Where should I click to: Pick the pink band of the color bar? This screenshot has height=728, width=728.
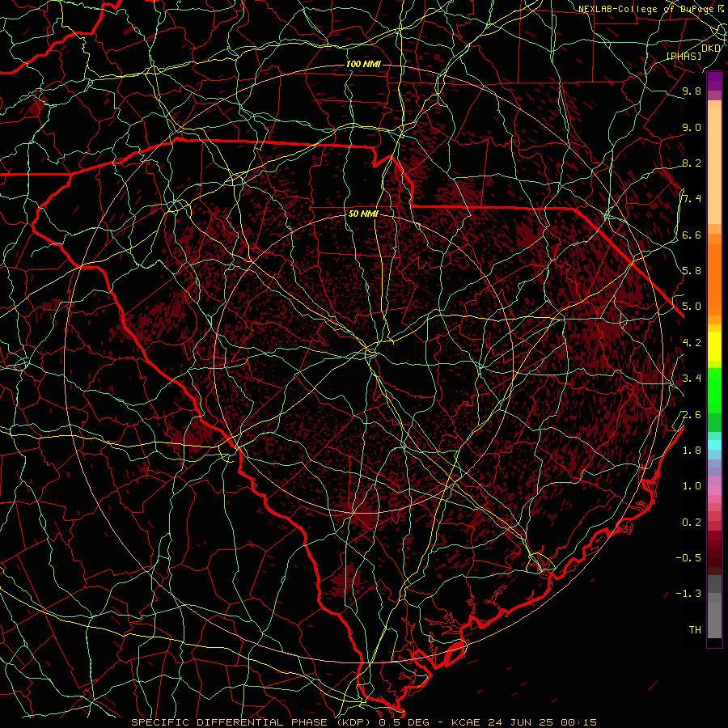[714, 490]
